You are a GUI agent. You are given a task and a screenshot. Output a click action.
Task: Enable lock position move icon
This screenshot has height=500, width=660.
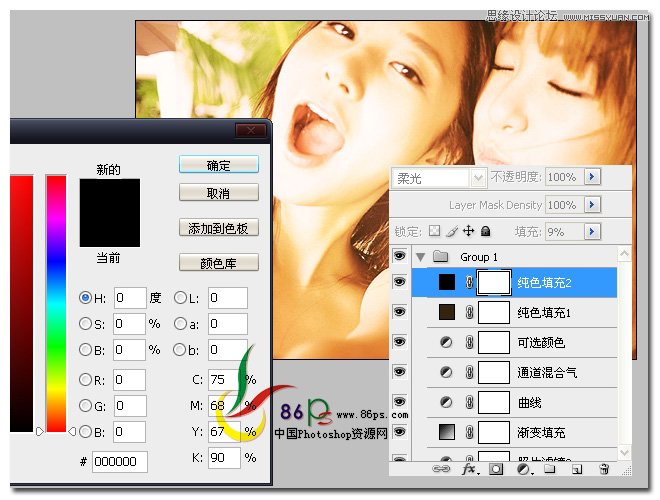coord(468,231)
